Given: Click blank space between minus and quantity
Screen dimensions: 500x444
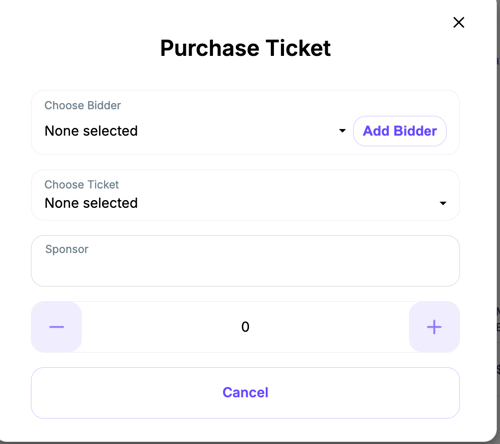Looking at the screenshot, I should click(160, 327).
